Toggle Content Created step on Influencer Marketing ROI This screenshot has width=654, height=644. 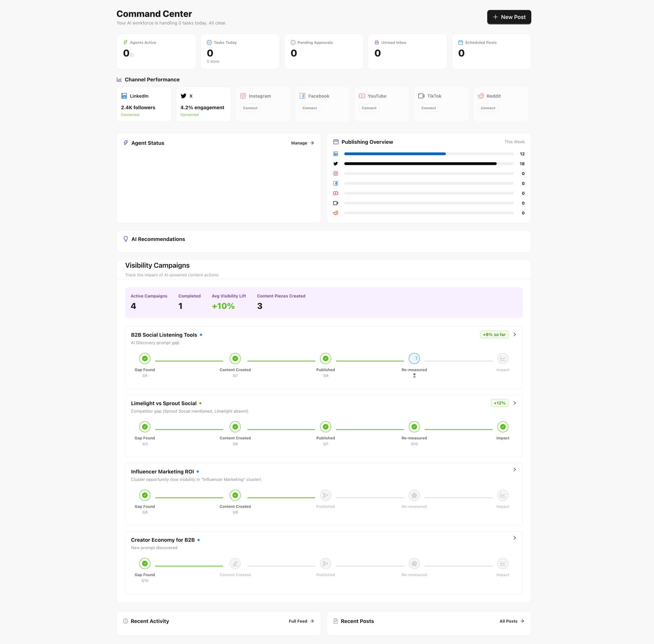(x=235, y=495)
